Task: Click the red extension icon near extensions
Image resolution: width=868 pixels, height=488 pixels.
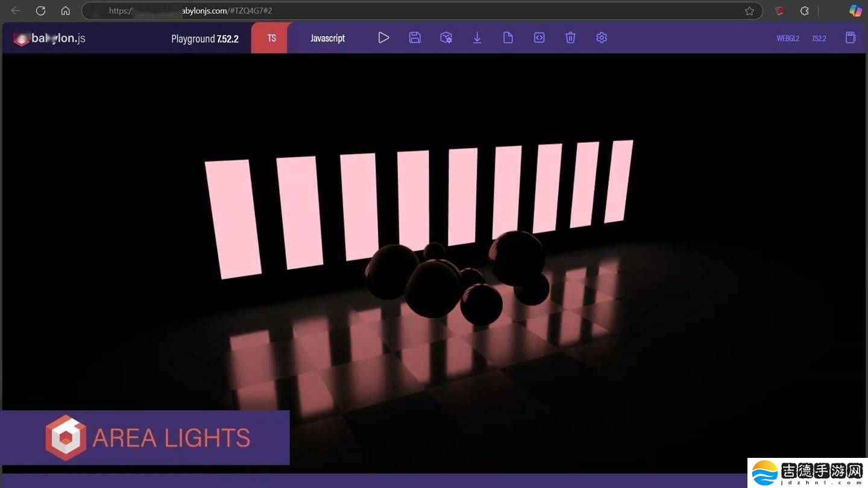Action: 779,11
